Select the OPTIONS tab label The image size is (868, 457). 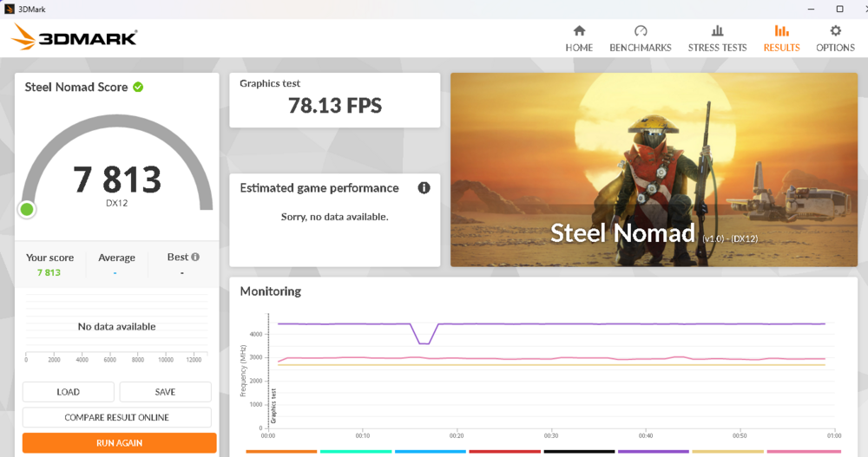835,48
